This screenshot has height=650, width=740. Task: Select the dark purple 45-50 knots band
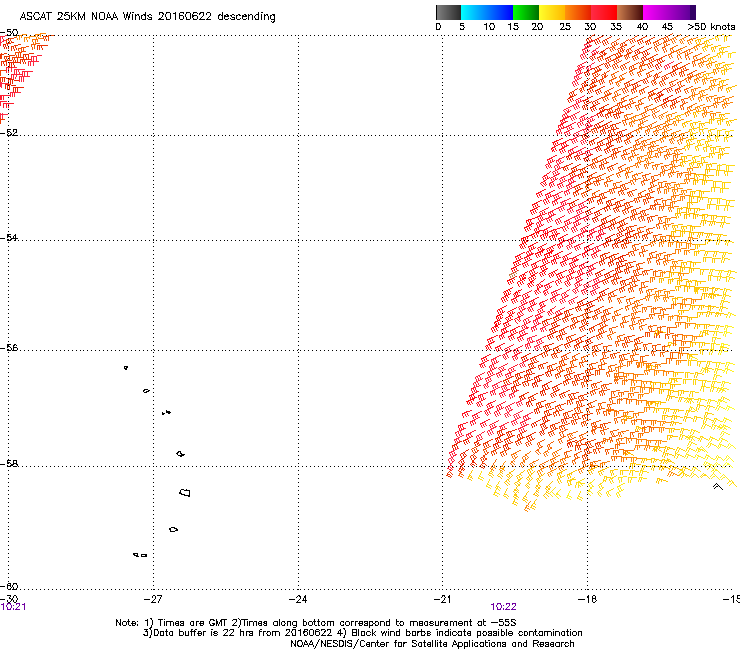coord(682,12)
